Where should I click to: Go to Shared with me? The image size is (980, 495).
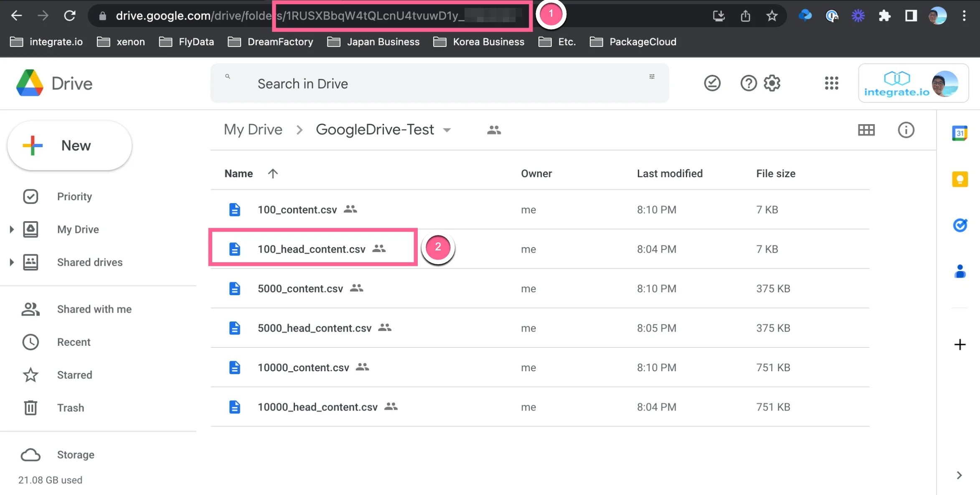94,309
